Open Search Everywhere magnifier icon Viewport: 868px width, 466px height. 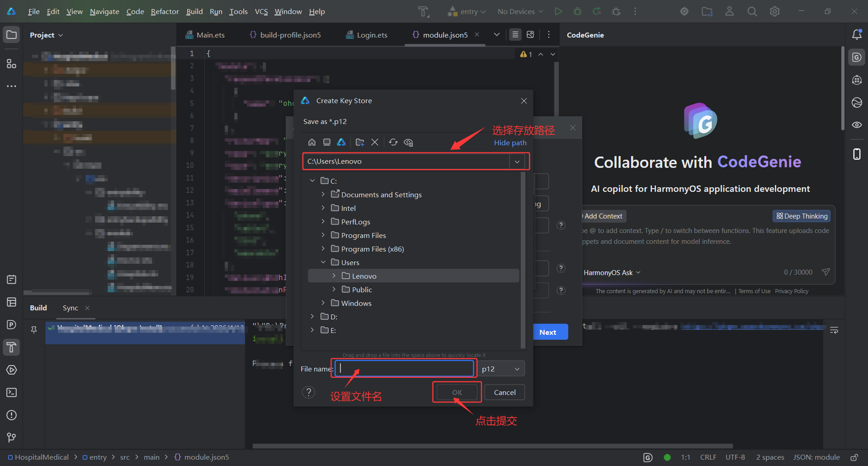(752, 11)
